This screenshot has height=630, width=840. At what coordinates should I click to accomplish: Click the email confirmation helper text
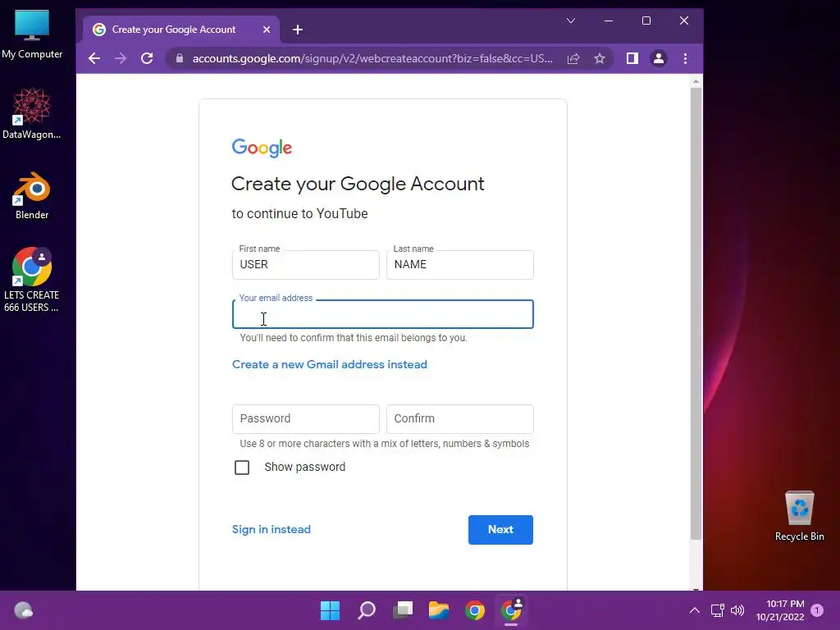(354, 338)
